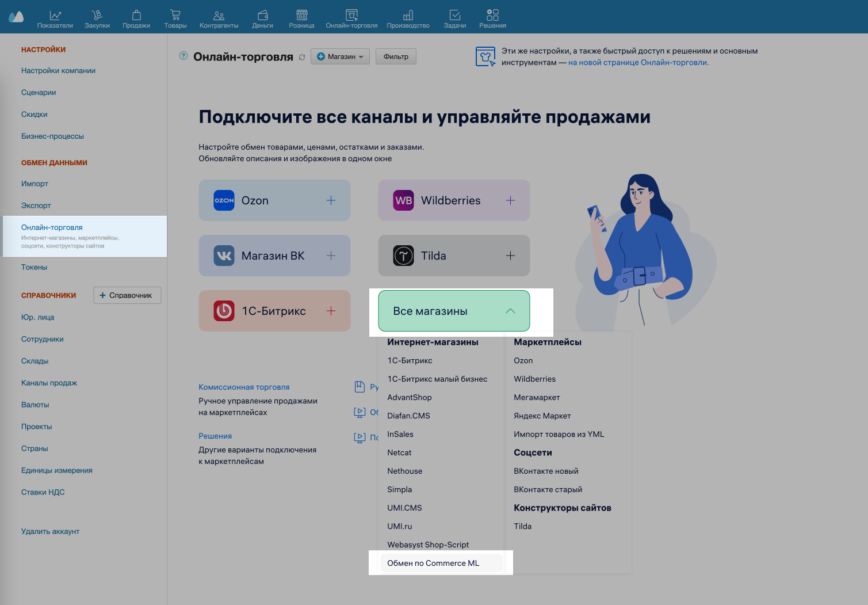This screenshot has height=605, width=868.
Task: Click the 1С-Битрикс logo icon
Action: (x=224, y=311)
